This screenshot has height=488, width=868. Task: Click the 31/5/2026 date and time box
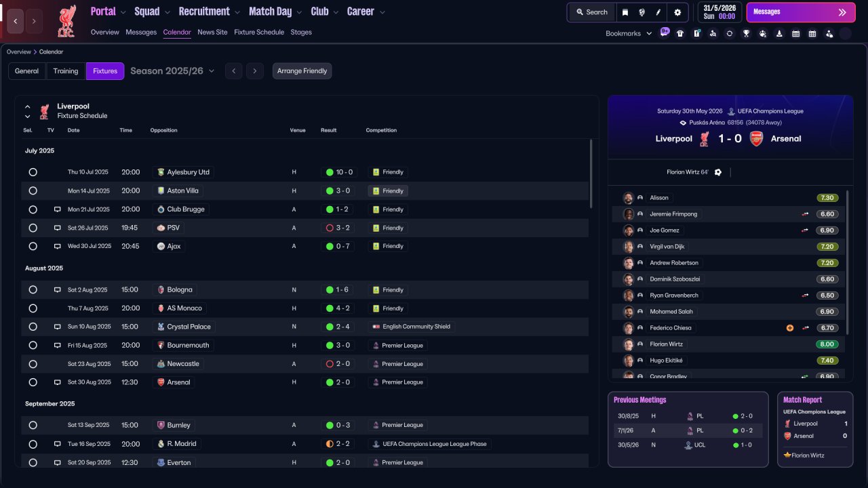click(x=720, y=12)
